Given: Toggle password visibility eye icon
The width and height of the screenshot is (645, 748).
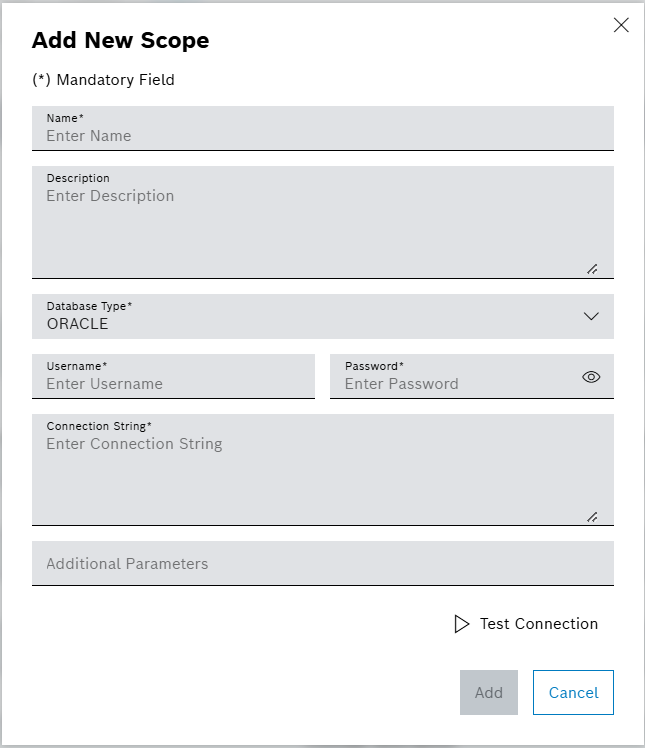Looking at the screenshot, I should coord(591,377).
